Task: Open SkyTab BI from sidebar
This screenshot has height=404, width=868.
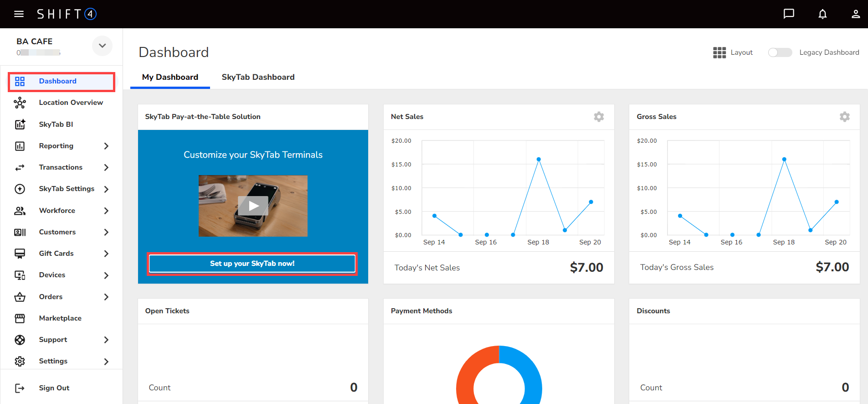Action: click(56, 124)
